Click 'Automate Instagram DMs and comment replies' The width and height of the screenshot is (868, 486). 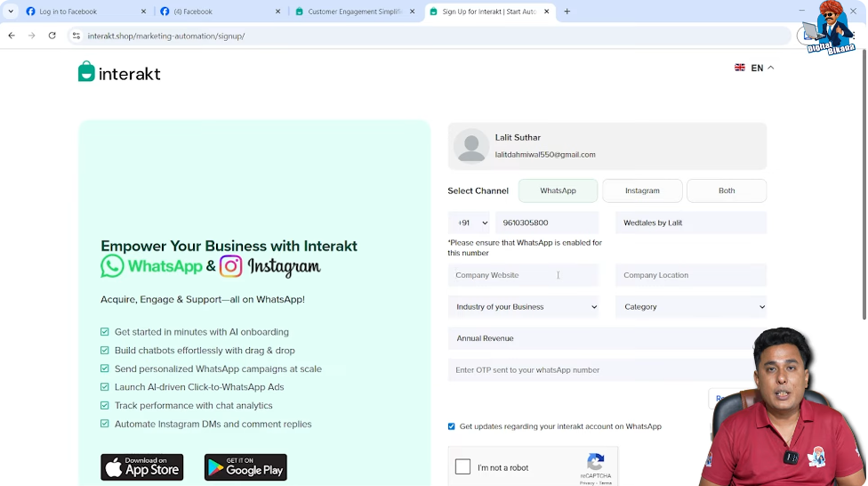213,424
